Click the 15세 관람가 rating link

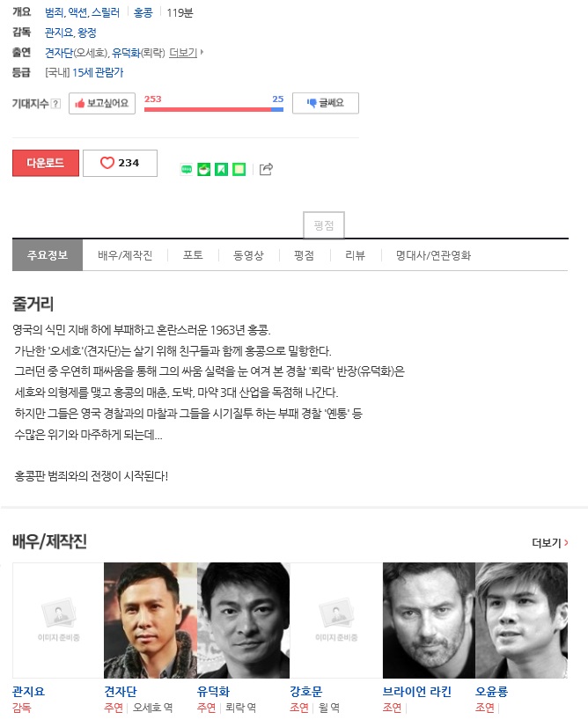pos(98,72)
